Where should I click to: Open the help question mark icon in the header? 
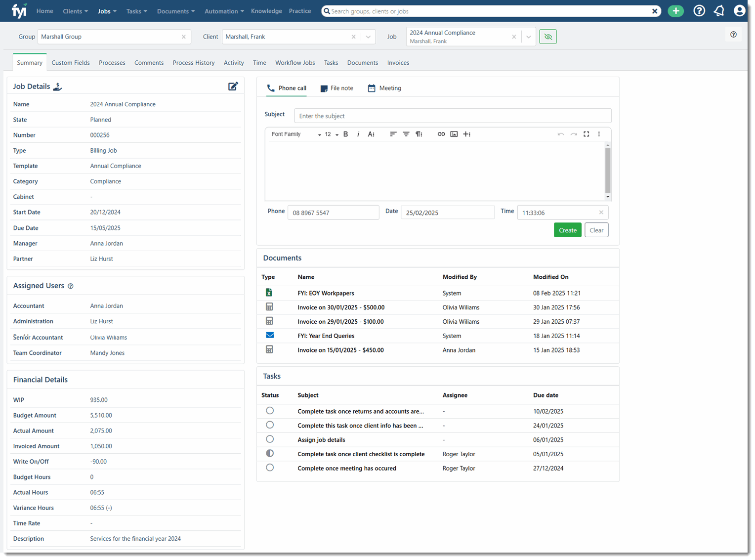click(699, 11)
